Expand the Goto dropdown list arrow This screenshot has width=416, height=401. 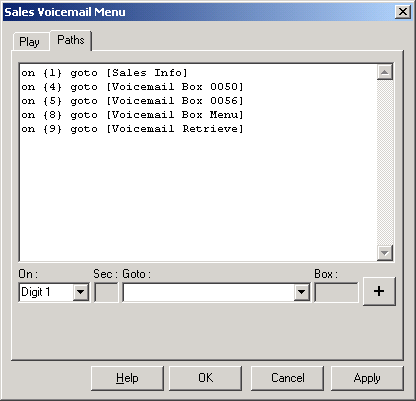click(x=301, y=292)
